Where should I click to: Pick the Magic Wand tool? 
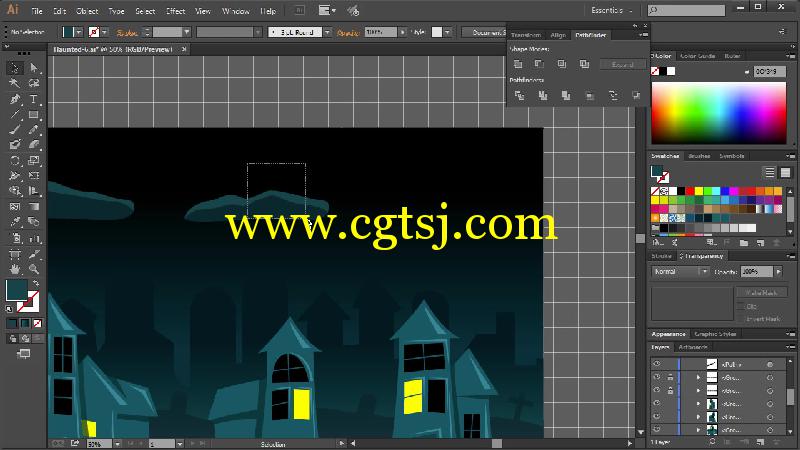[15, 83]
